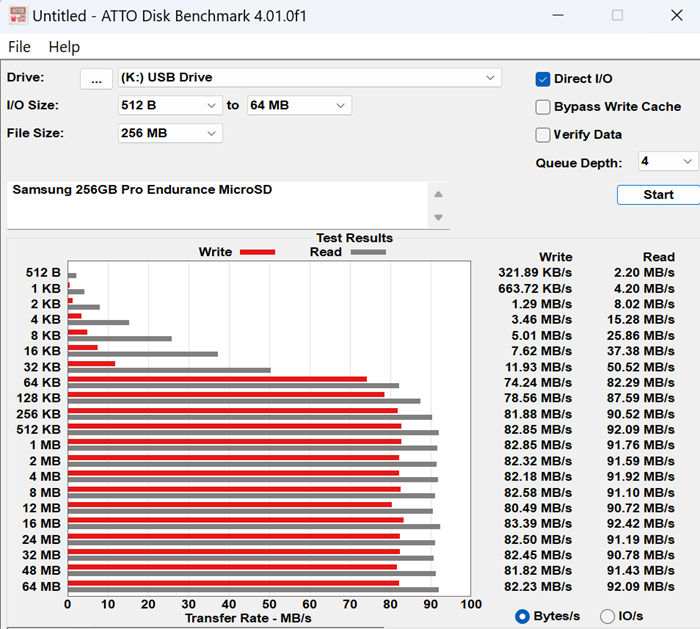Click the red Write legend swatch

(x=258, y=252)
